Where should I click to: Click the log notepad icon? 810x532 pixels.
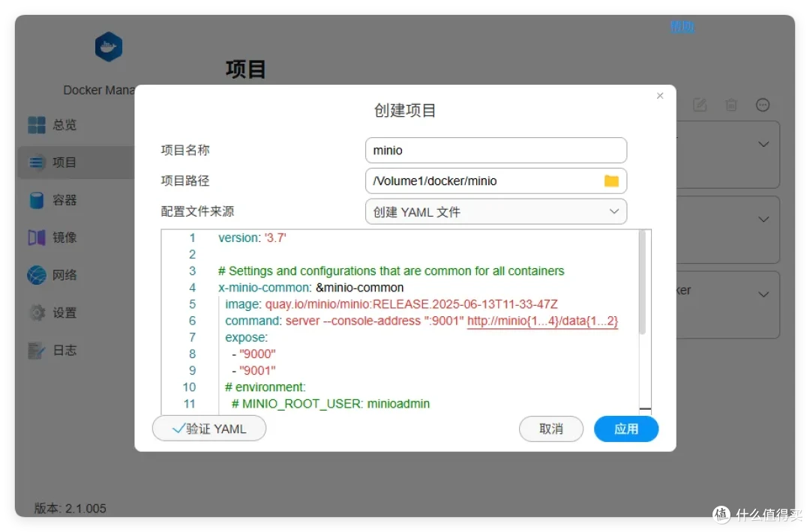click(x=37, y=351)
